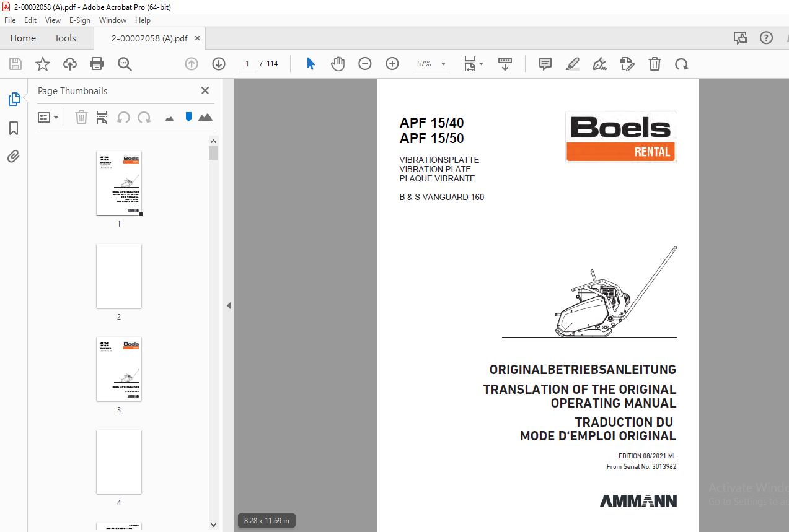Viewport: 789px width, 532px height.
Task: Select the Highlight text pen tool
Action: [573, 64]
